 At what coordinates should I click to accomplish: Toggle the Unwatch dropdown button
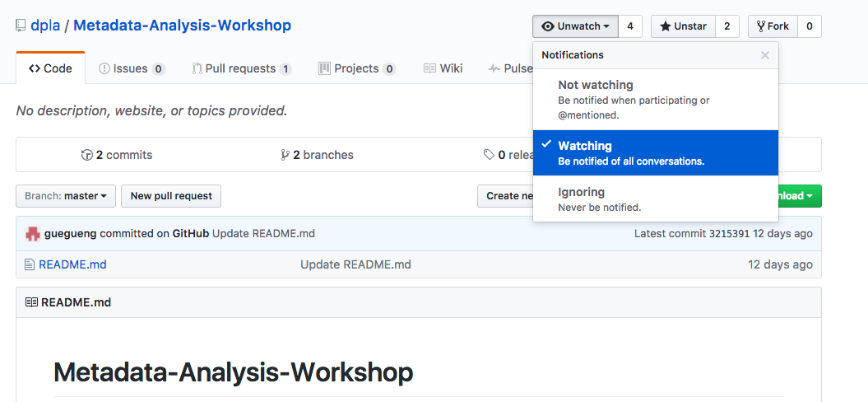coord(575,26)
